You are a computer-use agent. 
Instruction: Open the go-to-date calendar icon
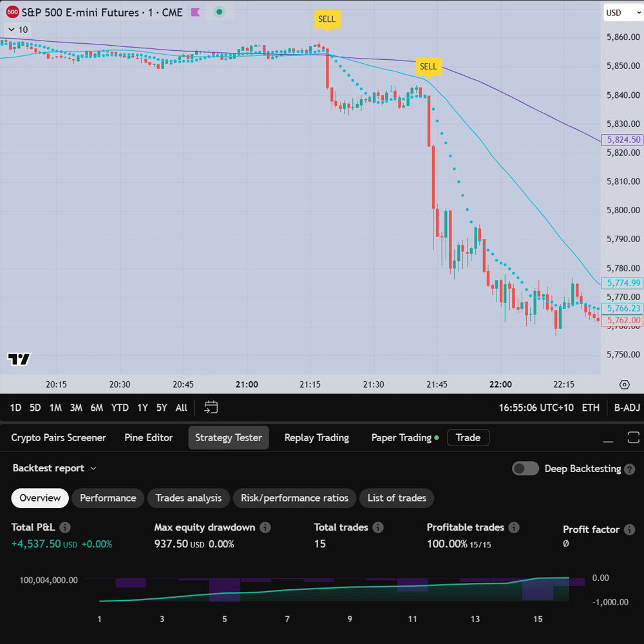click(211, 408)
